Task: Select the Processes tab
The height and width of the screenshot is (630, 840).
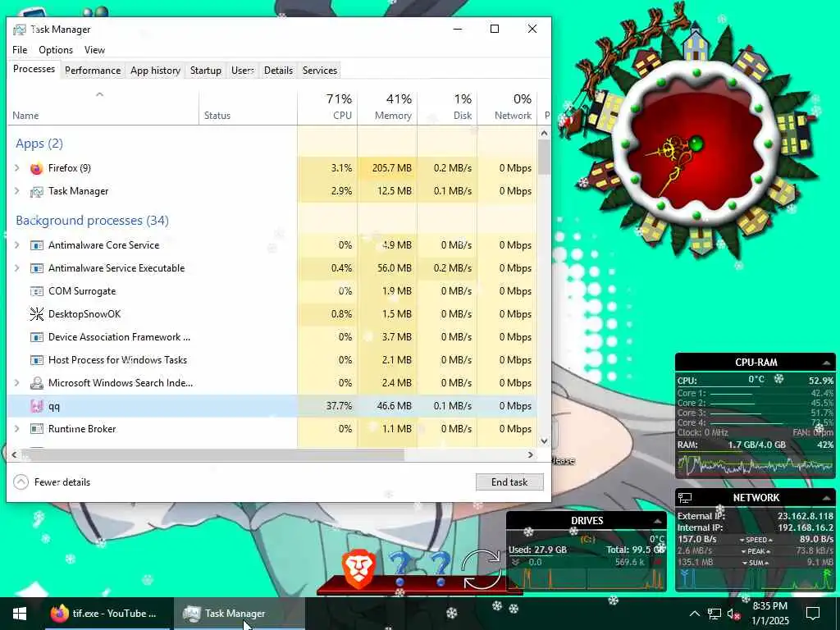Action: coord(34,69)
